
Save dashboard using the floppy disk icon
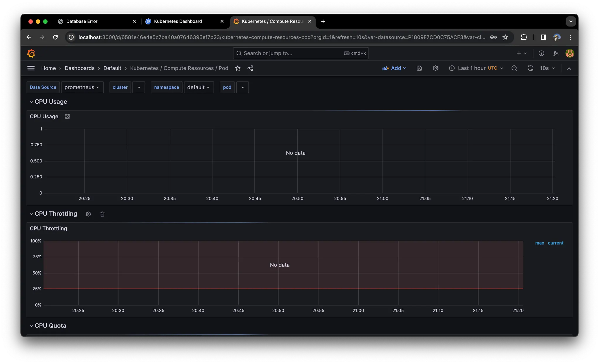pyautogui.click(x=419, y=68)
